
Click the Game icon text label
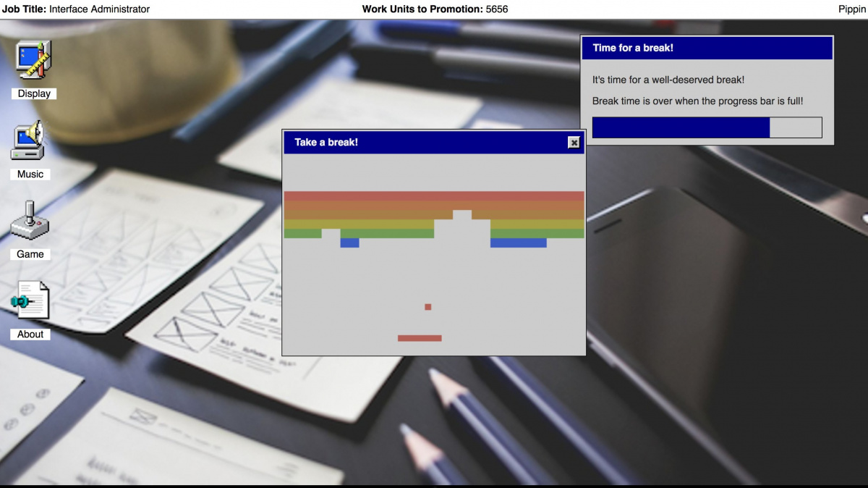click(30, 254)
